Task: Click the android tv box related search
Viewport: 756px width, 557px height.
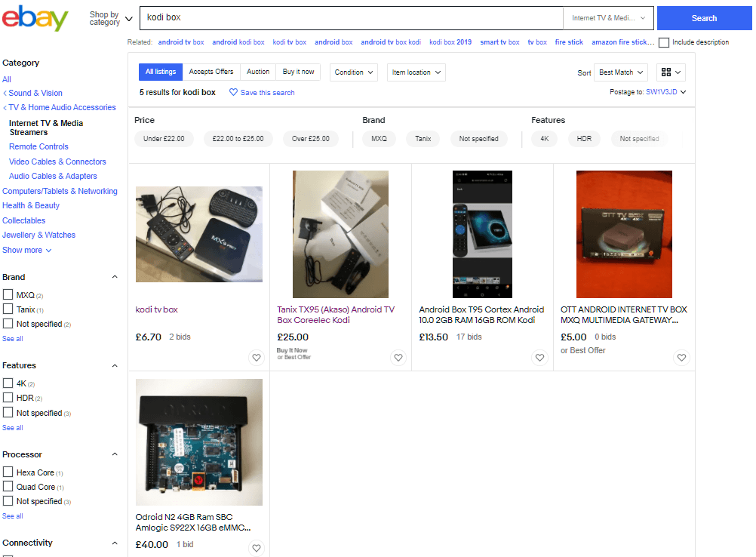Action: pyautogui.click(x=181, y=42)
